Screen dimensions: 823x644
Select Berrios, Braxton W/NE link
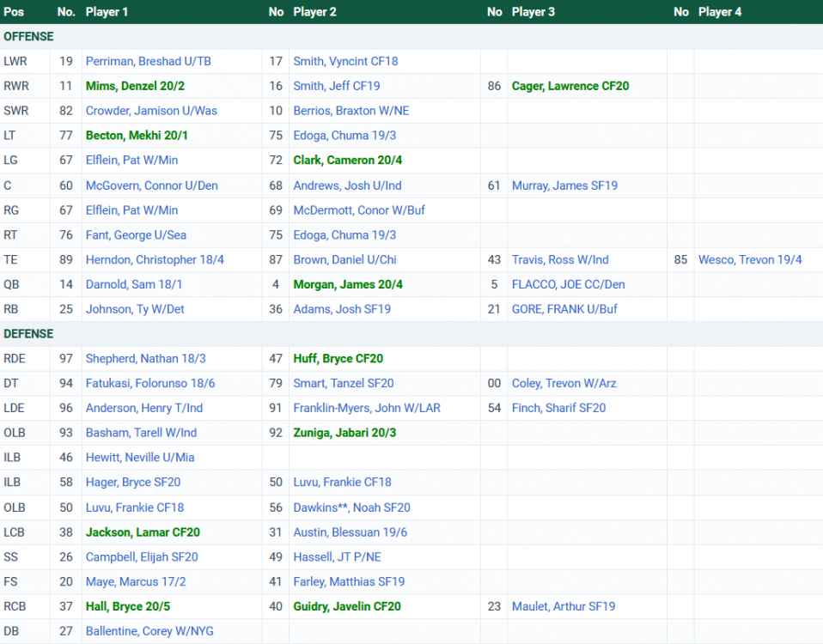pyautogui.click(x=351, y=111)
